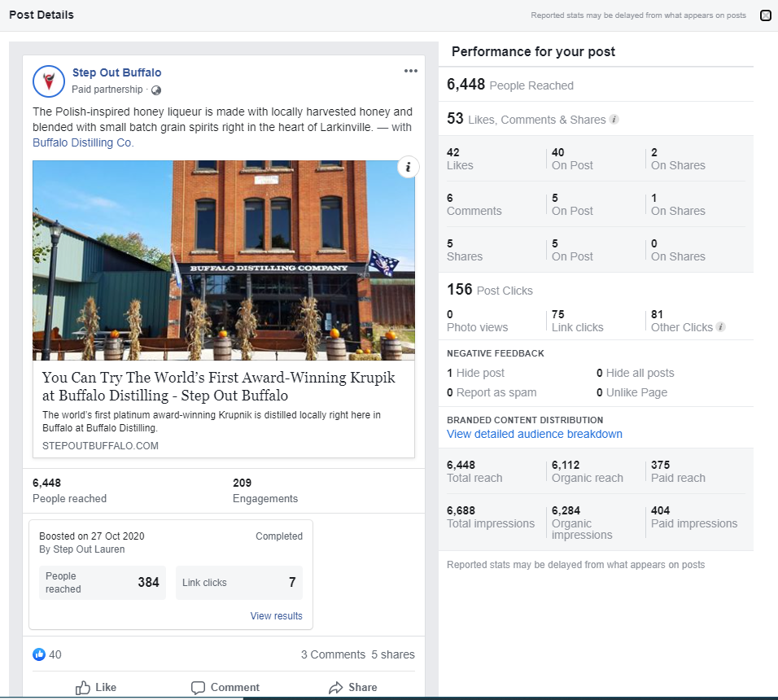
Task: Click the 6,448 People Reached stat
Action: coord(510,85)
